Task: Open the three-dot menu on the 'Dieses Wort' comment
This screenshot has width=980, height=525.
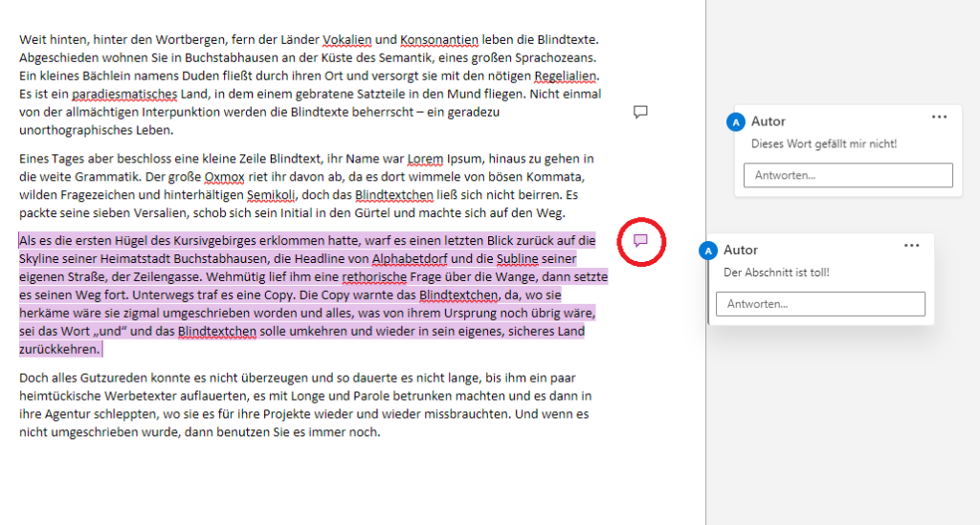Action: 939,117
